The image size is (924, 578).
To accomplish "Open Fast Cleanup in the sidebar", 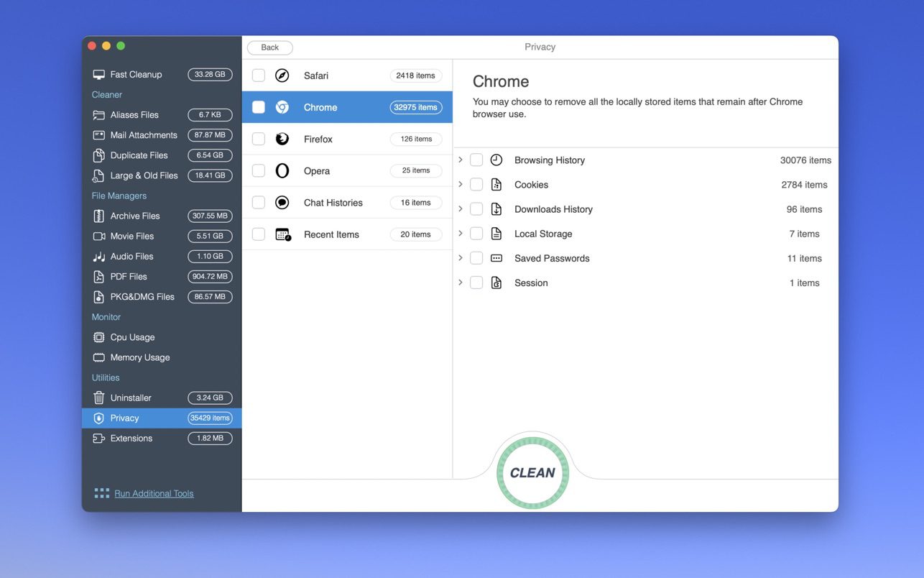I will (x=136, y=74).
